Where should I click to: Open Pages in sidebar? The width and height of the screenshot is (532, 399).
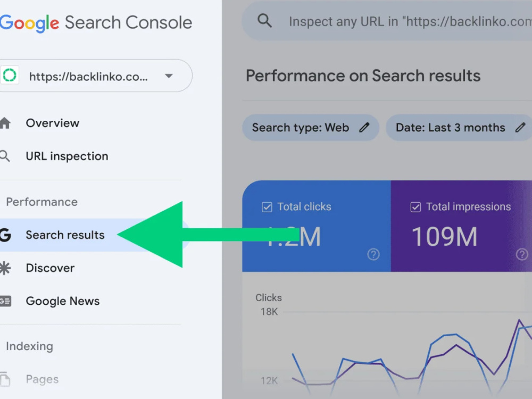click(x=42, y=379)
